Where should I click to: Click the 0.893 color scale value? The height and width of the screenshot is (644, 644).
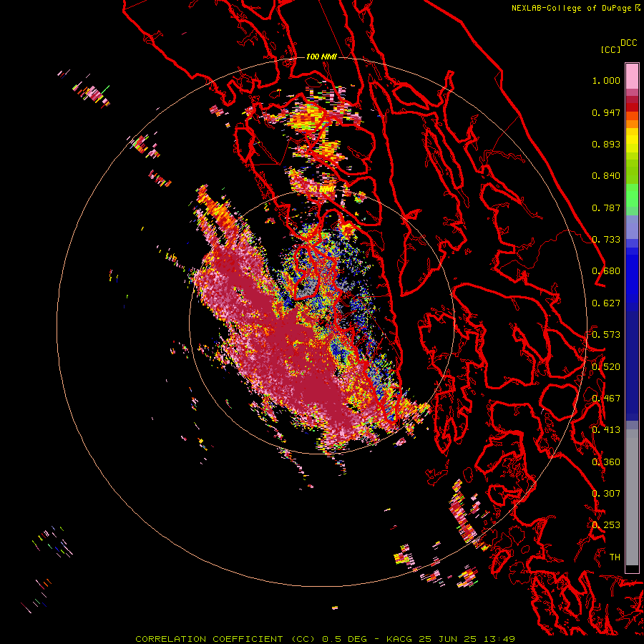coord(606,144)
